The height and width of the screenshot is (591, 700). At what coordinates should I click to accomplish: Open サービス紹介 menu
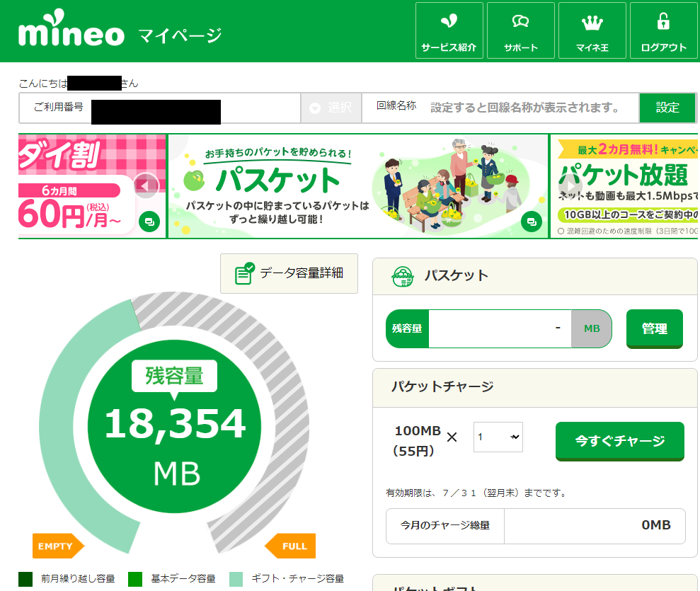449,30
